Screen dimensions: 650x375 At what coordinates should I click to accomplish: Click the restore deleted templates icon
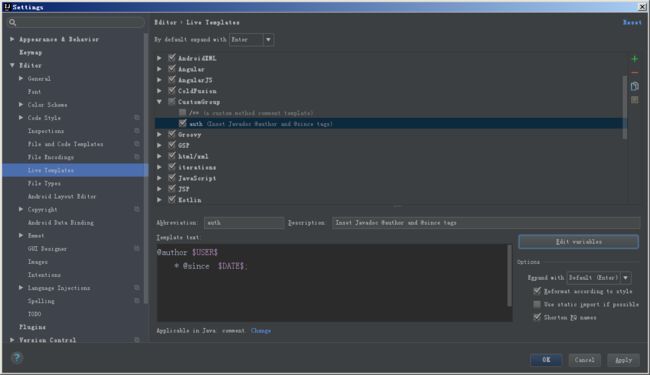pyautogui.click(x=634, y=100)
